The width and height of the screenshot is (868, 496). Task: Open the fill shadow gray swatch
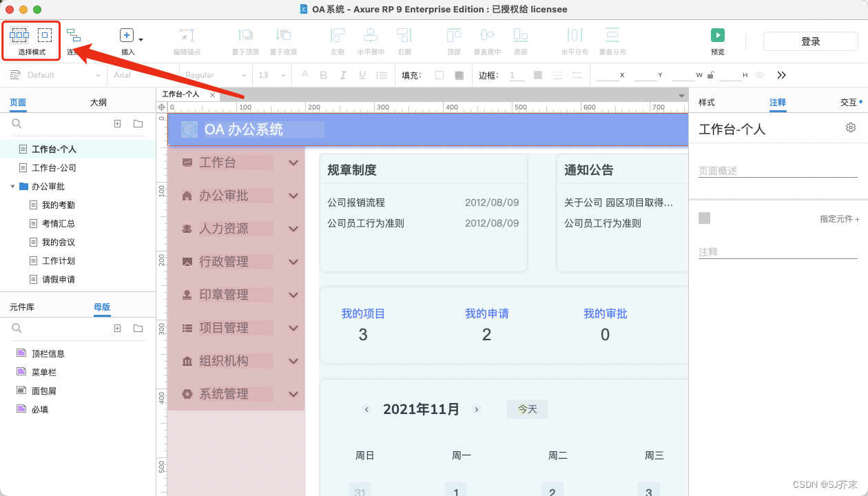click(x=459, y=75)
